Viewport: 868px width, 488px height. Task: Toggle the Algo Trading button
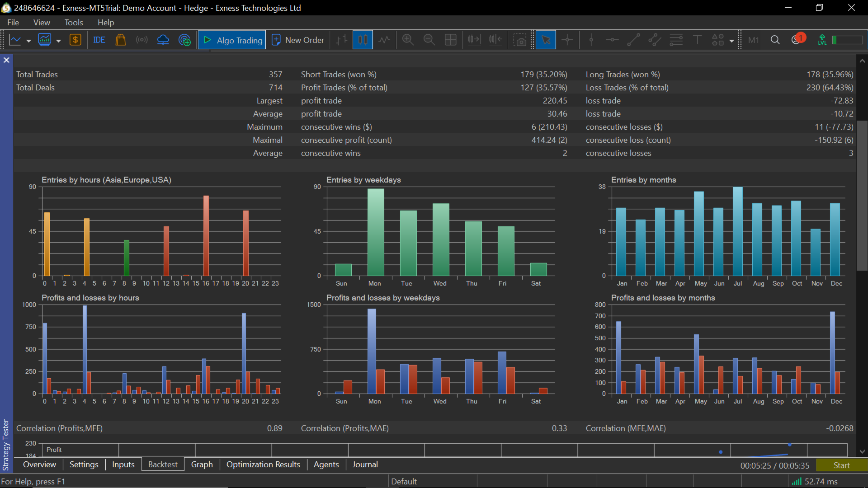pyautogui.click(x=232, y=40)
